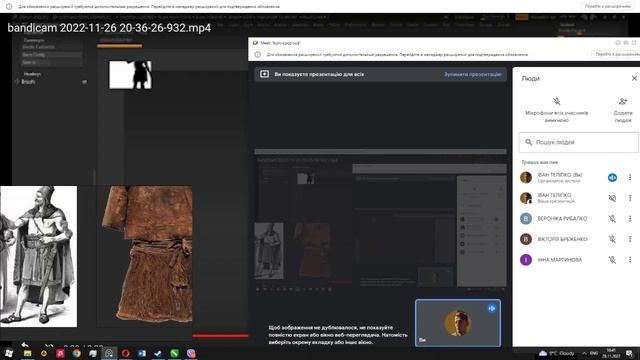Click the self-view video tile labeled Ви
Viewport: 640px width, 360px height.
(458, 323)
